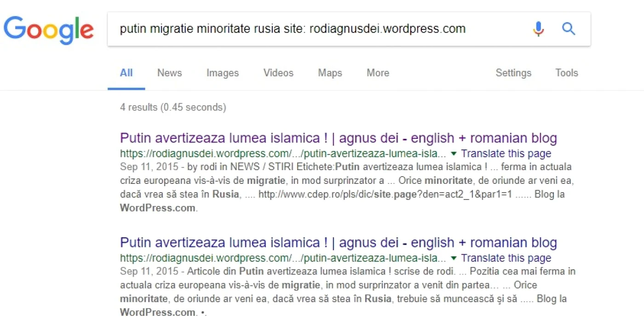The width and height of the screenshot is (644, 325).
Task: Open the More search categories menu
Action: 378,73
